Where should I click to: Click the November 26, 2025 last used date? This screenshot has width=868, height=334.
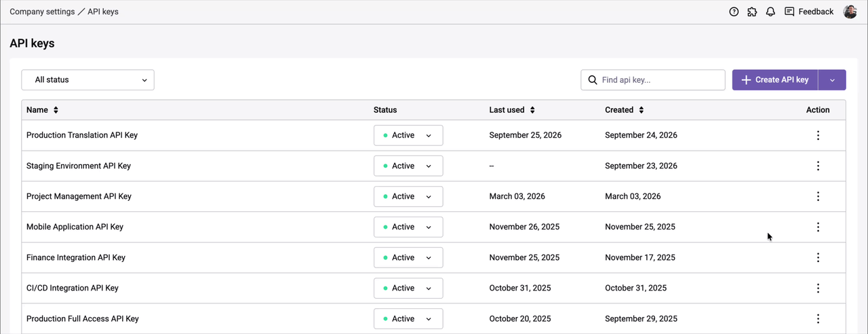point(524,227)
